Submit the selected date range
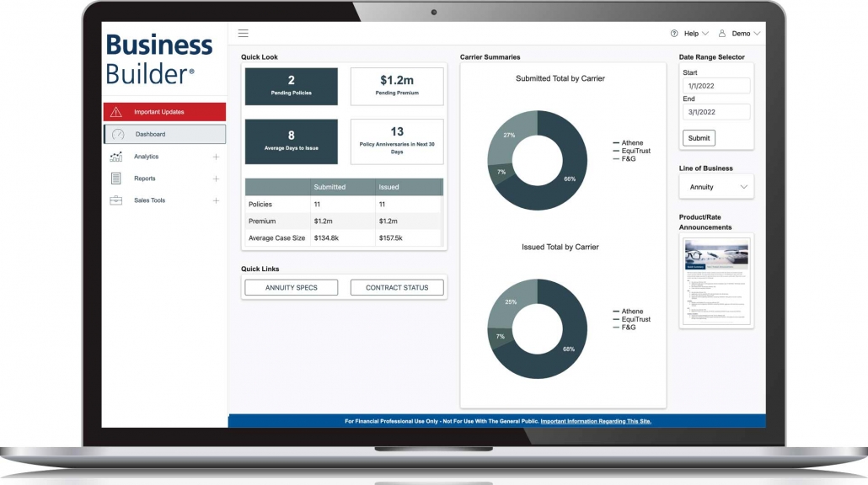Image resolution: width=868 pixels, height=485 pixels. click(x=699, y=138)
